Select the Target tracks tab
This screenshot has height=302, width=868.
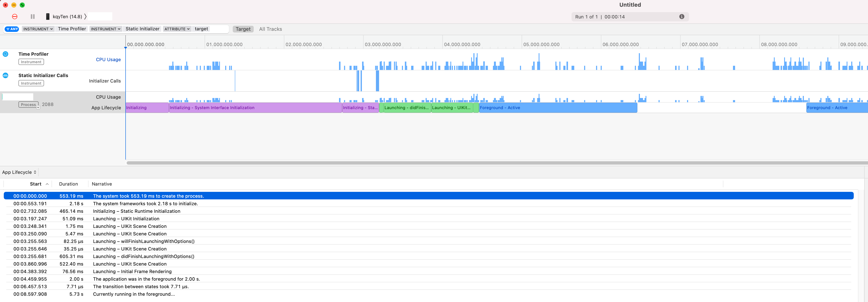point(243,29)
